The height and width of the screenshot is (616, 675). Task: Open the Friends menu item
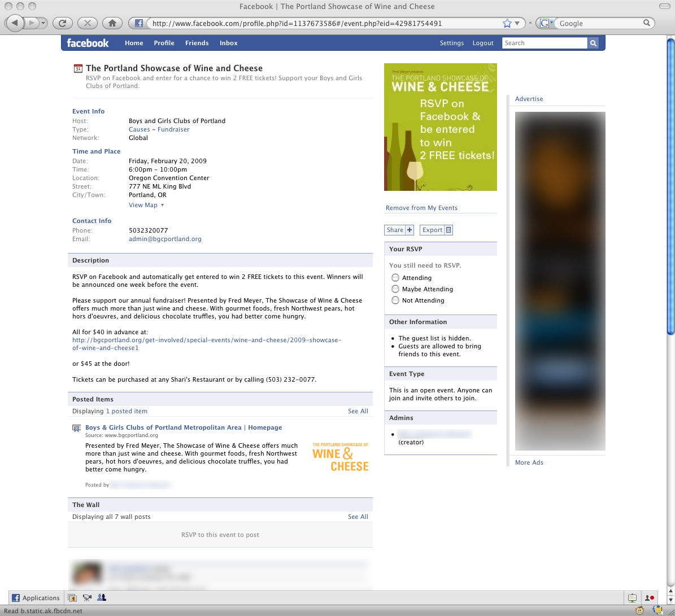[197, 43]
